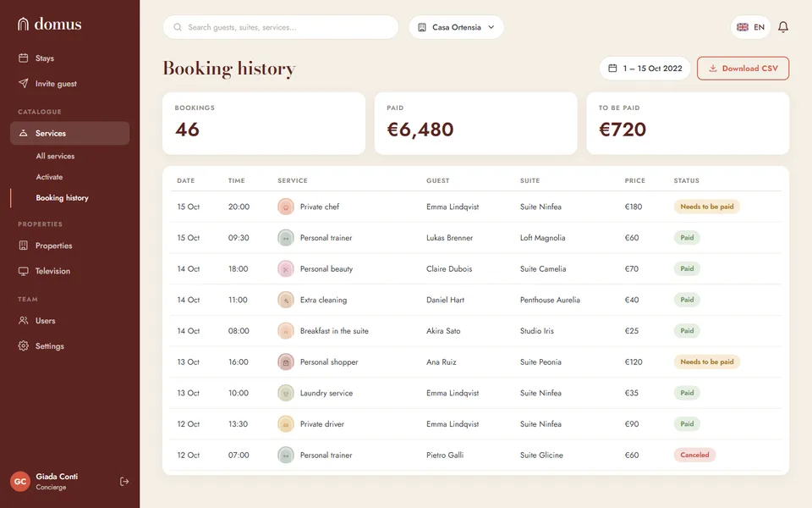Click the Extra cleaning service icon
This screenshot has width=812, height=508.
tap(286, 300)
